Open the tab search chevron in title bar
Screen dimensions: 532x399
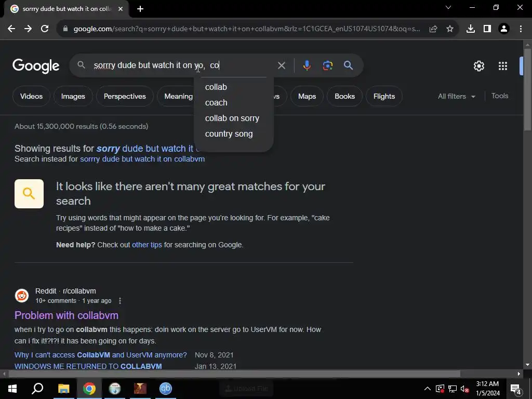point(448,7)
